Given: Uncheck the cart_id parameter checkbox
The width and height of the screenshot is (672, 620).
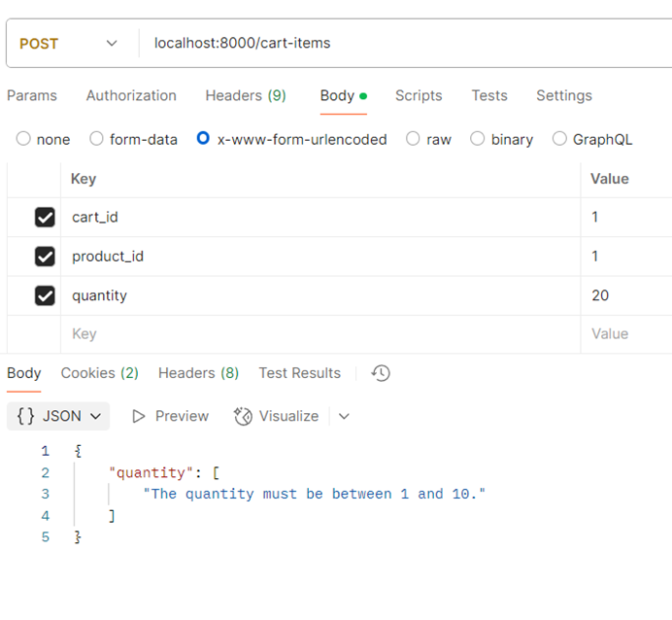Looking at the screenshot, I should (45, 218).
